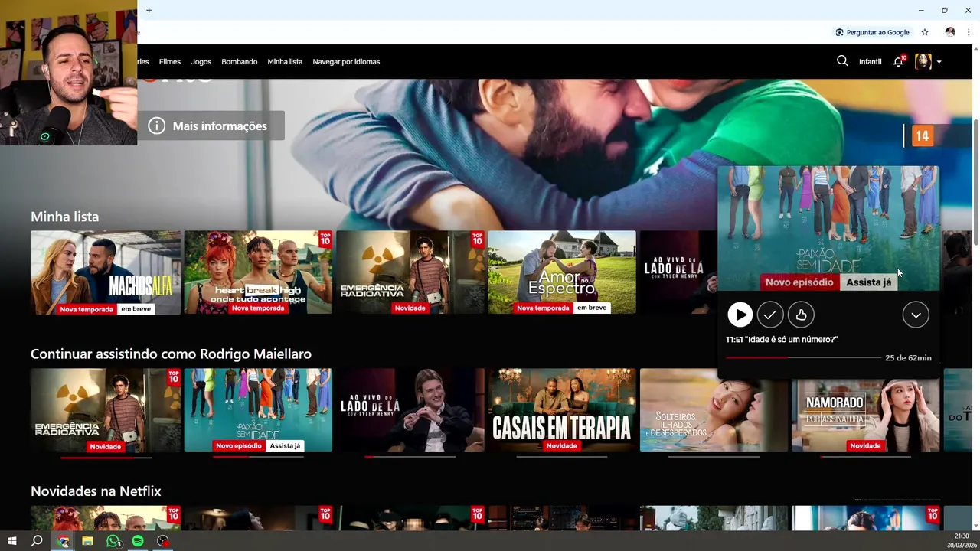Click the age rating 14 badge
980x551 pixels.
(x=922, y=136)
